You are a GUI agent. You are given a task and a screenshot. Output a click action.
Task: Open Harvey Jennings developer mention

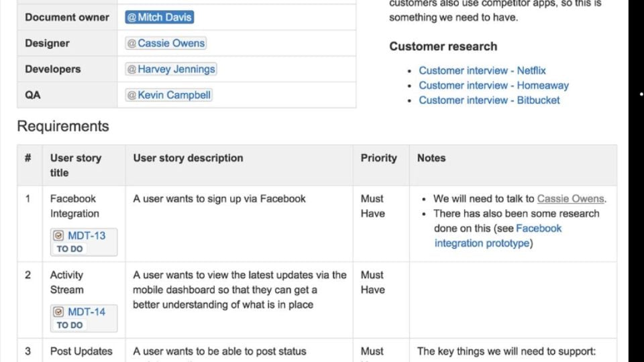[171, 69]
